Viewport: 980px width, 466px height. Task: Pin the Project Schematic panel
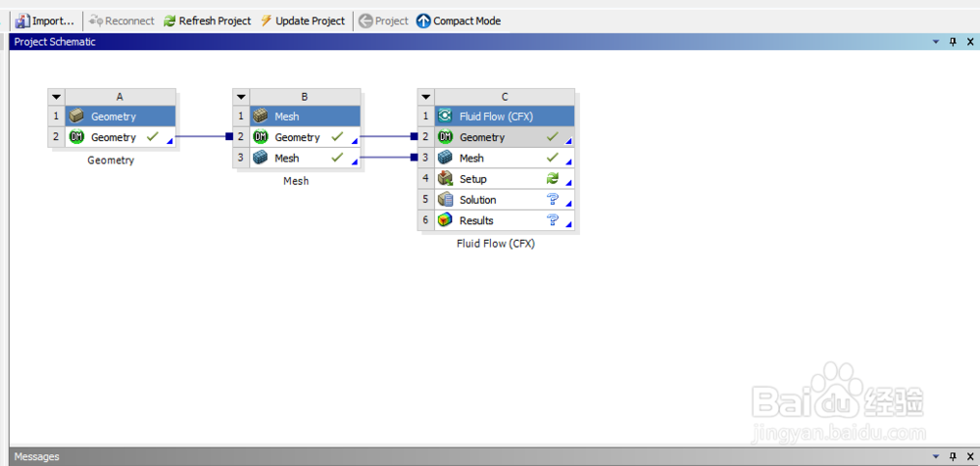[x=954, y=42]
